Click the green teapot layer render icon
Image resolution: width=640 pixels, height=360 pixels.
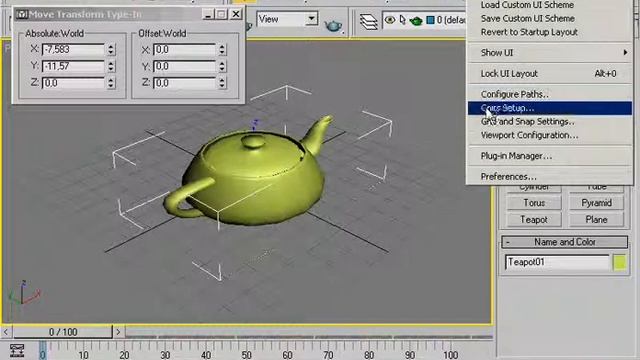[416, 20]
